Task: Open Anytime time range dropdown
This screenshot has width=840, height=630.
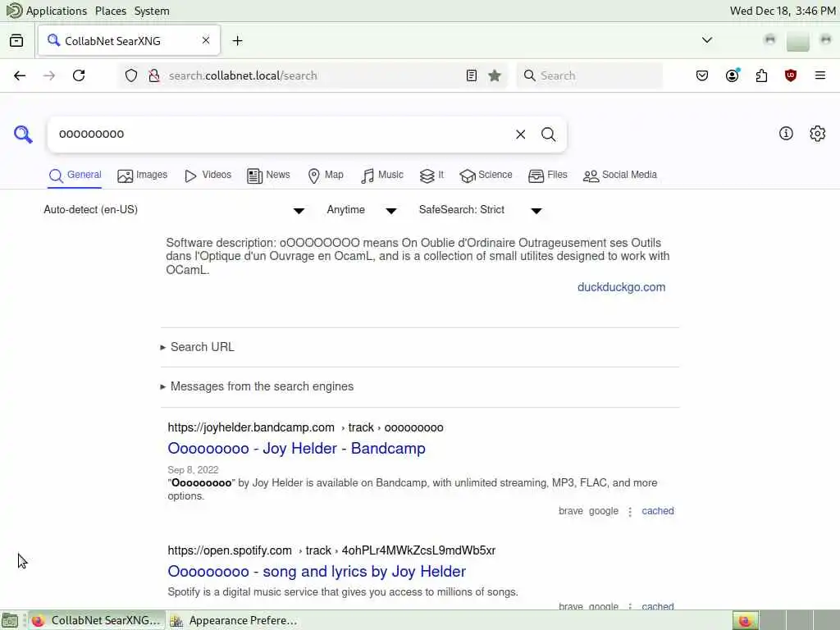Action: (362, 210)
